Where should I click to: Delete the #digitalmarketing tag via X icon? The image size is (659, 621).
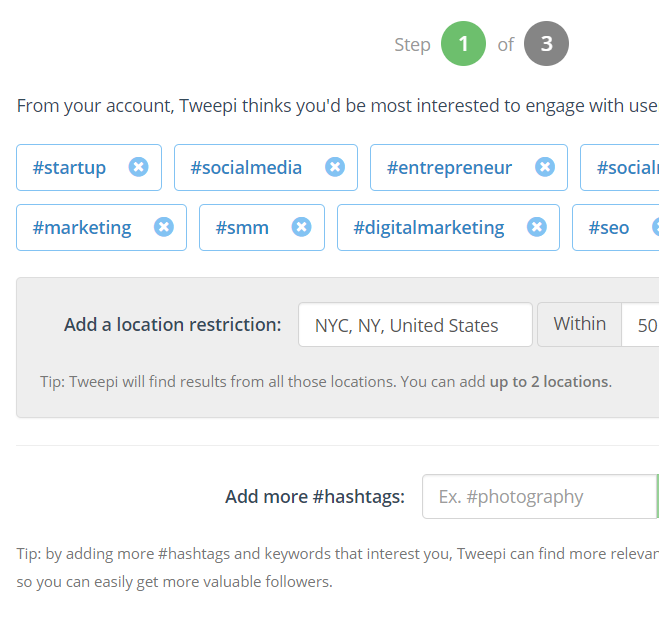point(537,227)
